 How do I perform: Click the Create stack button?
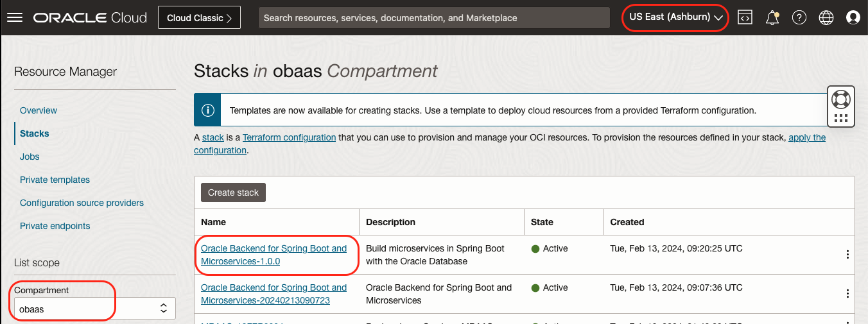pyautogui.click(x=233, y=192)
